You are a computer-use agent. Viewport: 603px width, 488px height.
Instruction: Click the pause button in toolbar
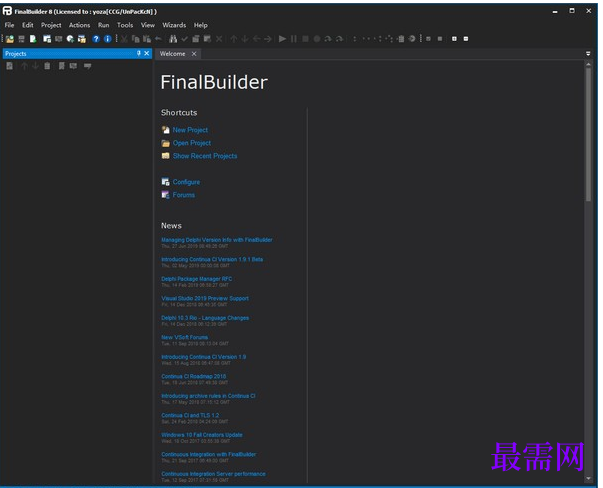(294, 39)
